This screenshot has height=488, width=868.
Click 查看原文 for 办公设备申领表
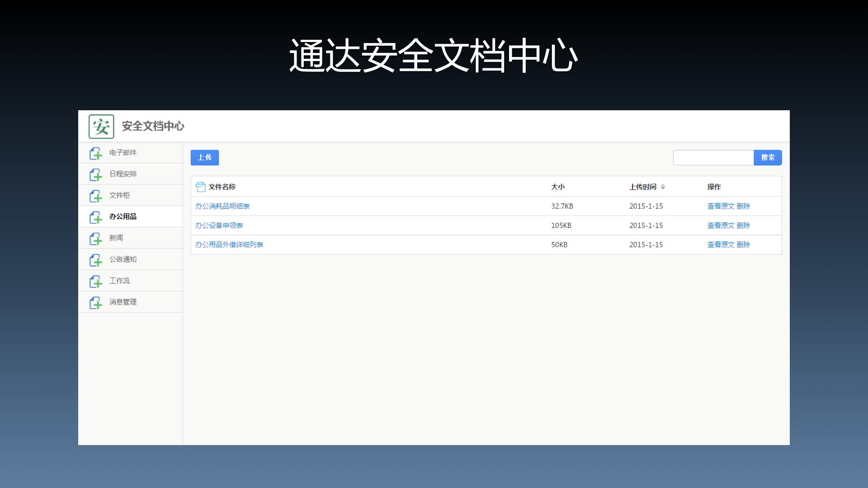coord(721,225)
